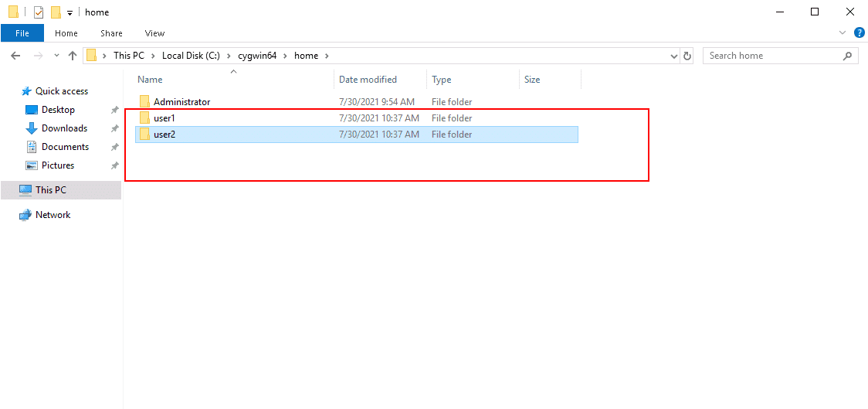868x409 pixels.
Task: Select Quick access in navigation pane
Action: (62, 91)
